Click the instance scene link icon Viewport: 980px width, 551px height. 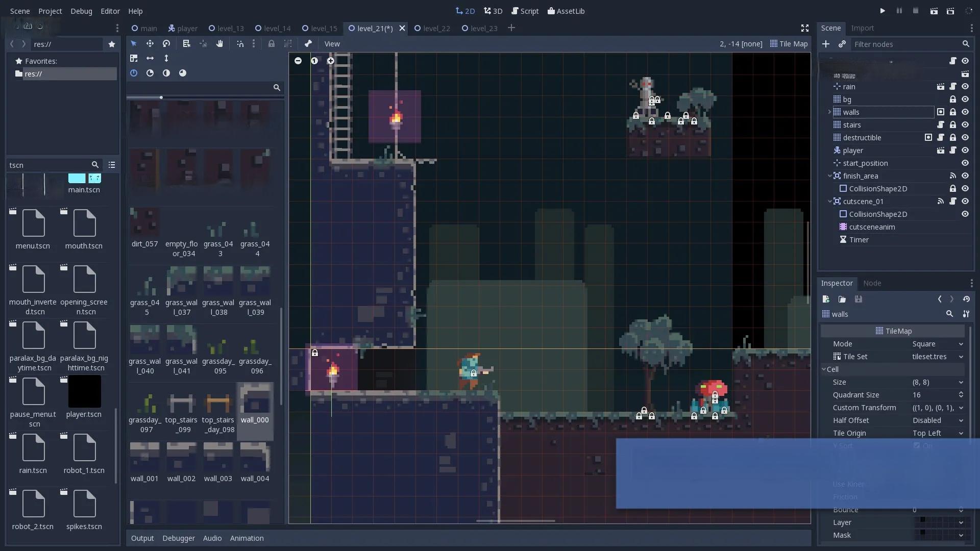click(842, 44)
